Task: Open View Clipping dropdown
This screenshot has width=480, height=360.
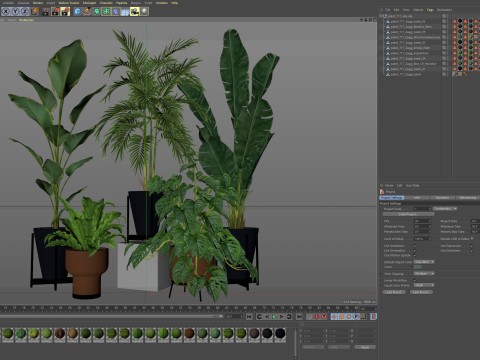Action: pos(424,274)
